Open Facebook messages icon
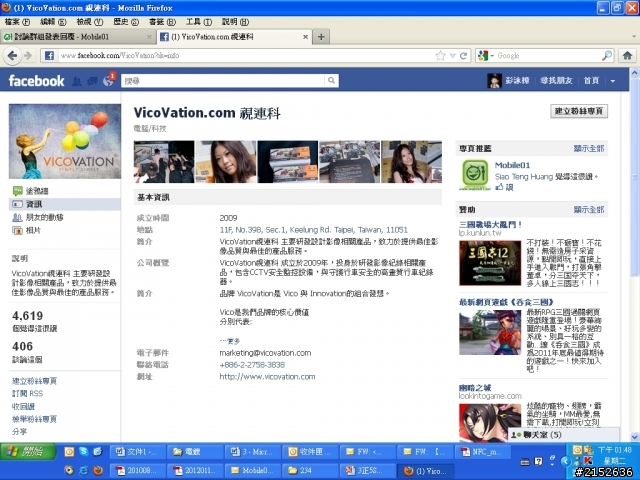Viewport: 640px width, 480px height. [92, 81]
